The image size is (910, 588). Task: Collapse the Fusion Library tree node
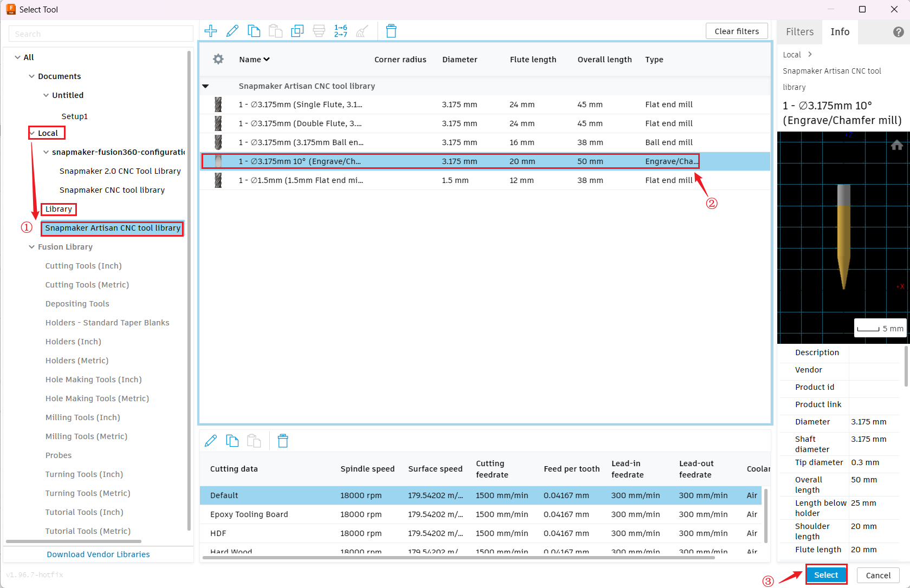[31, 247]
